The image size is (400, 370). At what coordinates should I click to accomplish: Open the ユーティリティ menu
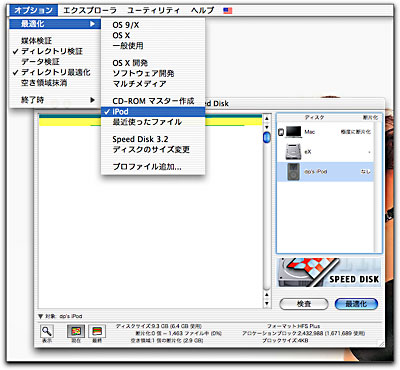(x=153, y=10)
